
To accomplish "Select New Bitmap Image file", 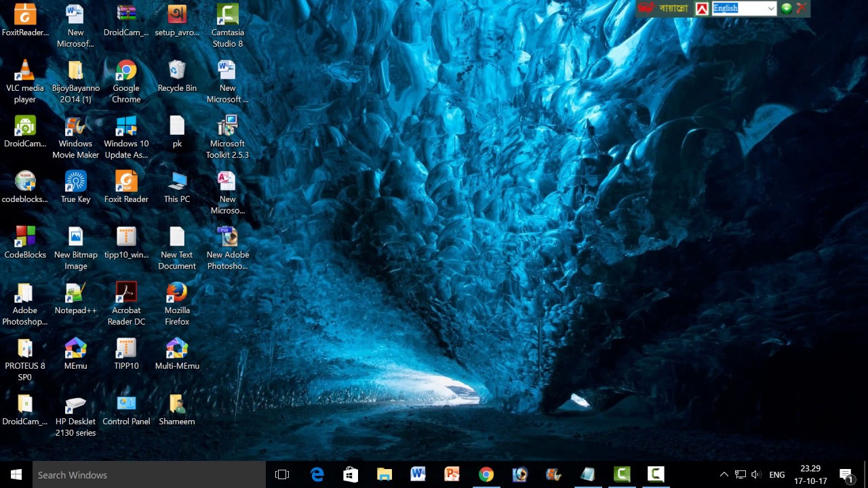I will [75, 248].
